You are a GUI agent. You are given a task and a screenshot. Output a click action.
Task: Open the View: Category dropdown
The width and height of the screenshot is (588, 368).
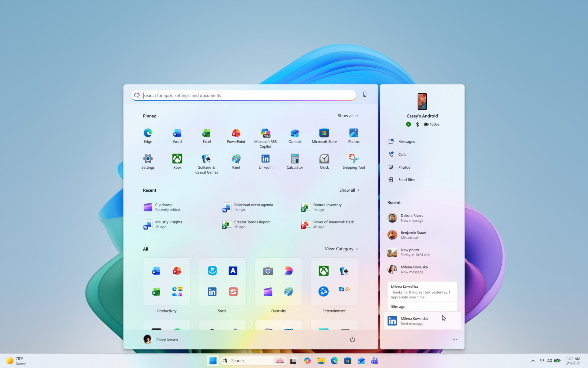(x=341, y=249)
